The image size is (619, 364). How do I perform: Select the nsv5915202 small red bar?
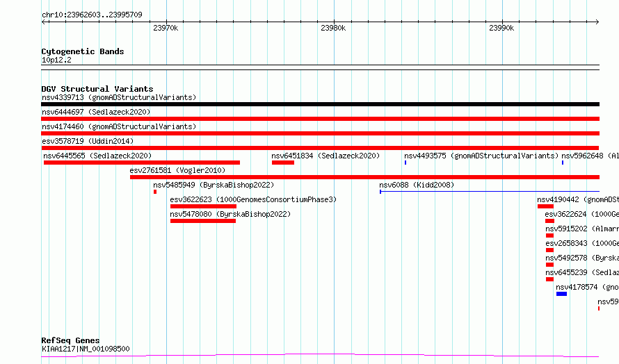(550, 235)
